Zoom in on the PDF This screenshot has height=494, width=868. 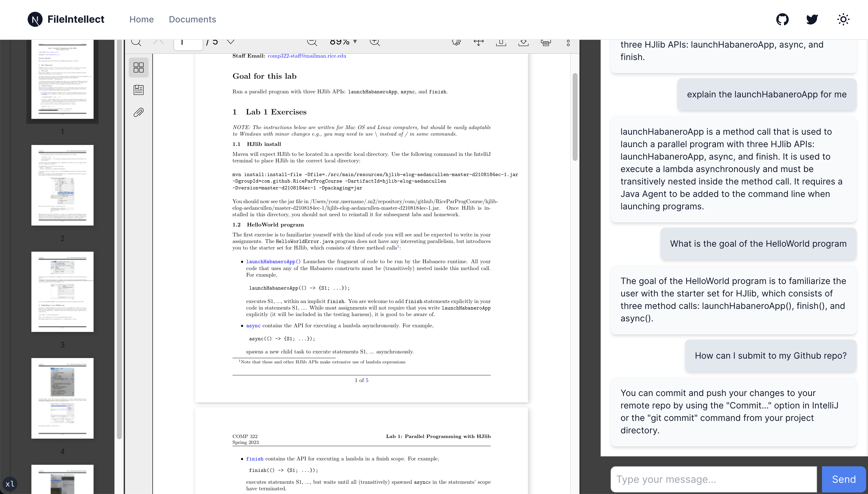click(x=375, y=42)
